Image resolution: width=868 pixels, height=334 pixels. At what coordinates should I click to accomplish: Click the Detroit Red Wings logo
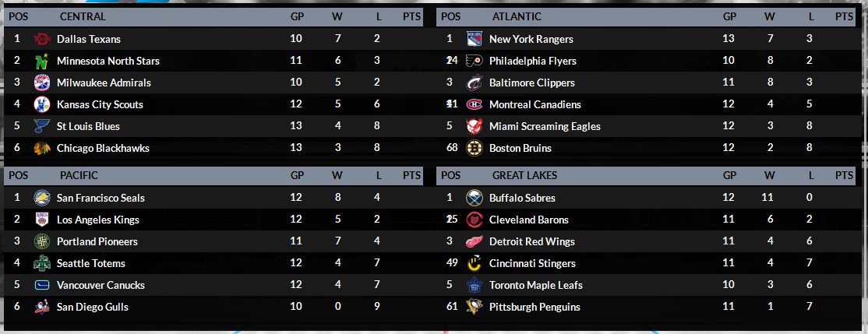point(475,241)
